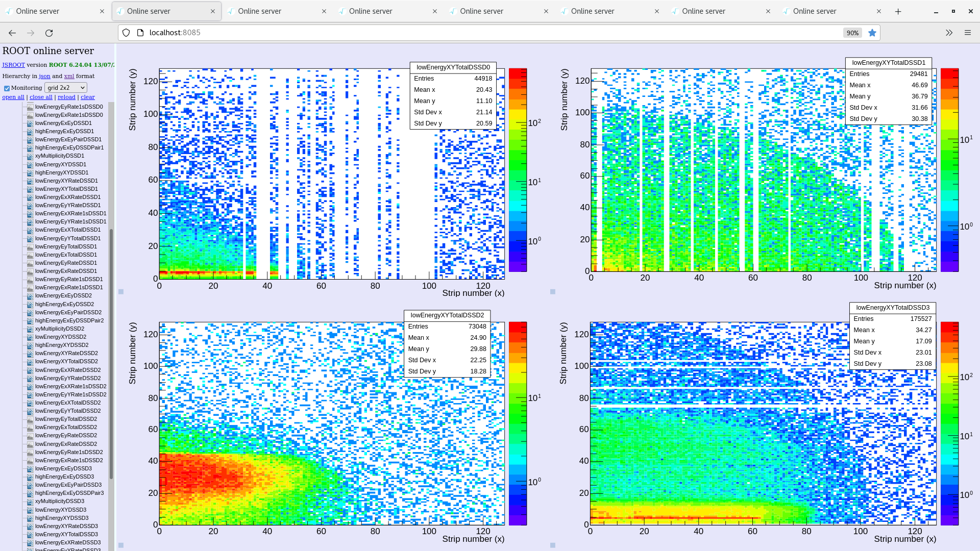Click the bookmark star icon in address bar
The height and width of the screenshot is (551, 980).
click(x=872, y=33)
